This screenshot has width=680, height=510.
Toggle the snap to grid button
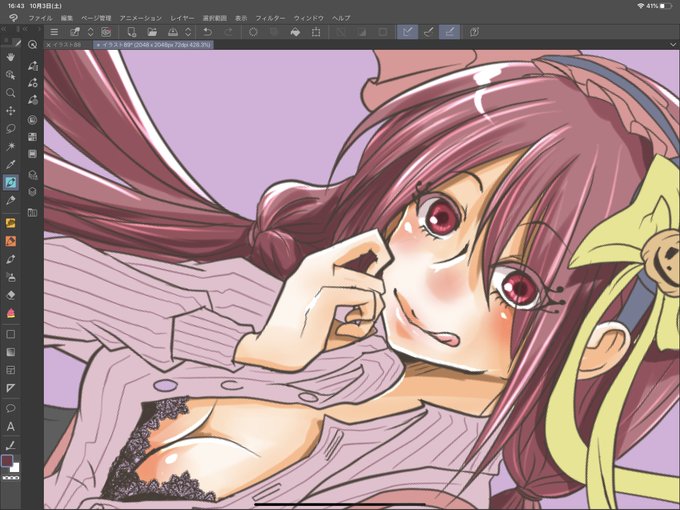tap(449, 32)
